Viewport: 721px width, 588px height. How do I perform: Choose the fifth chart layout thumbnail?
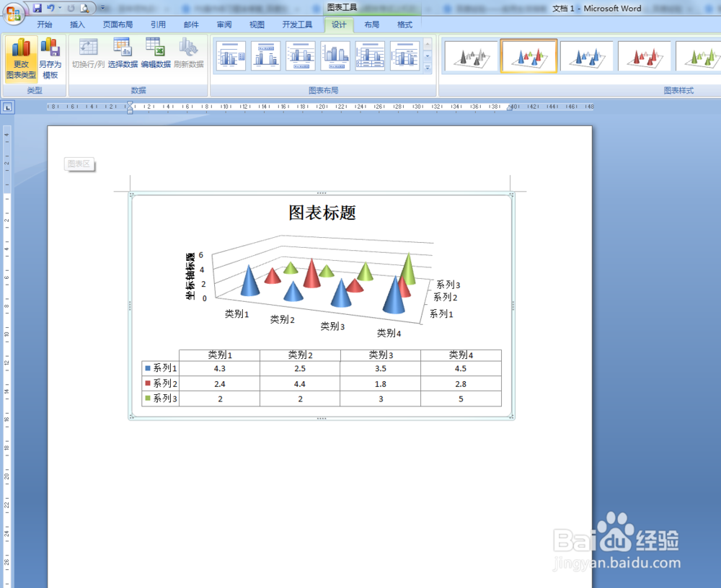pos(370,55)
